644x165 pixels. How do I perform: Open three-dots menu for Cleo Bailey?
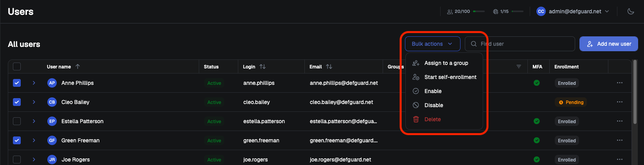click(620, 102)
